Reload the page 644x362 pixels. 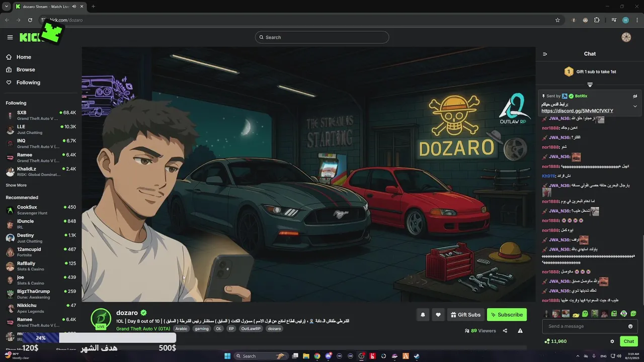coord(30,20)
